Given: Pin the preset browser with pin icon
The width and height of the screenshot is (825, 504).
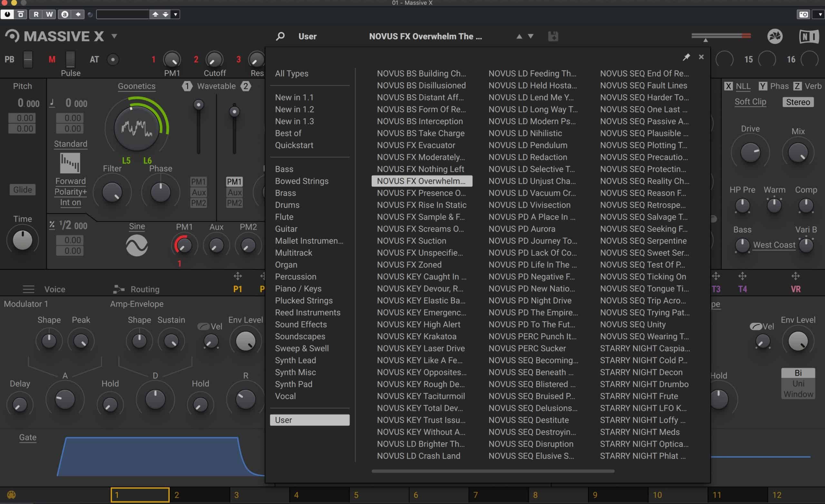Looking at the screenshot, I should 686,57.
